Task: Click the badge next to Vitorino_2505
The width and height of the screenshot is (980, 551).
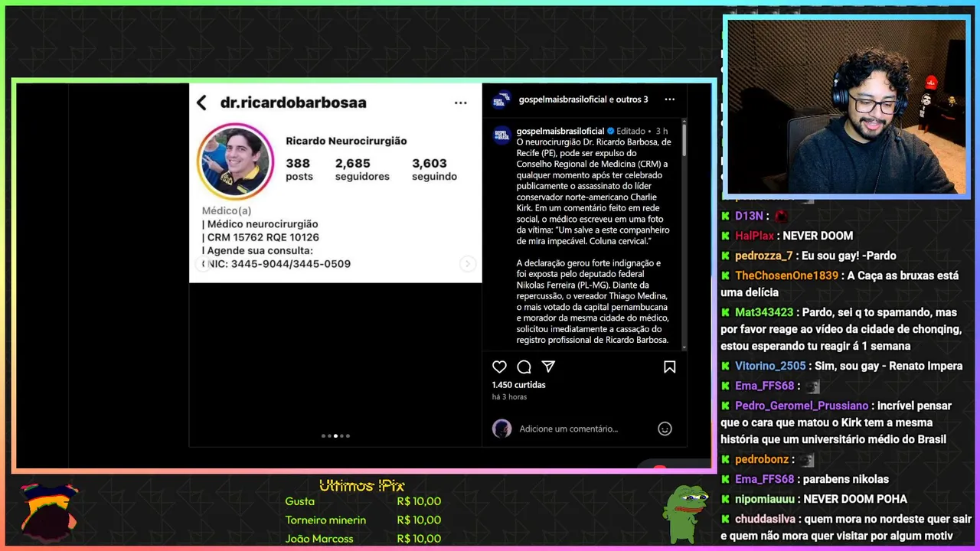Action: [725, 366]
